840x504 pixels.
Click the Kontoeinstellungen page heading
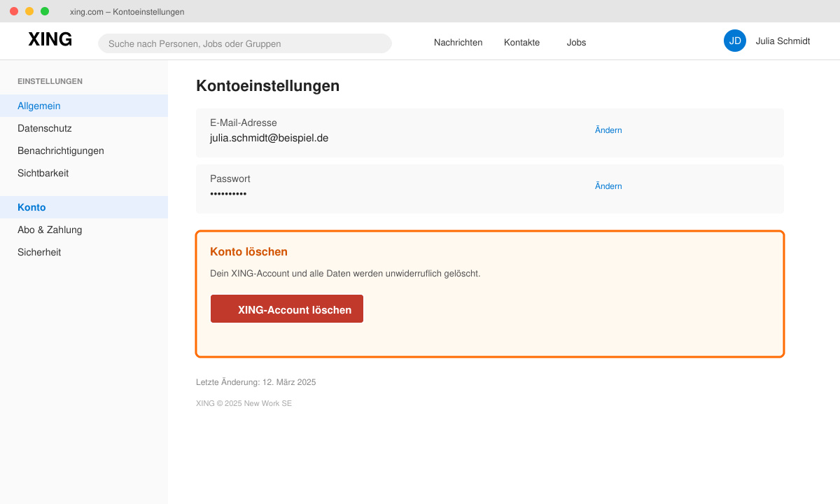267,86
